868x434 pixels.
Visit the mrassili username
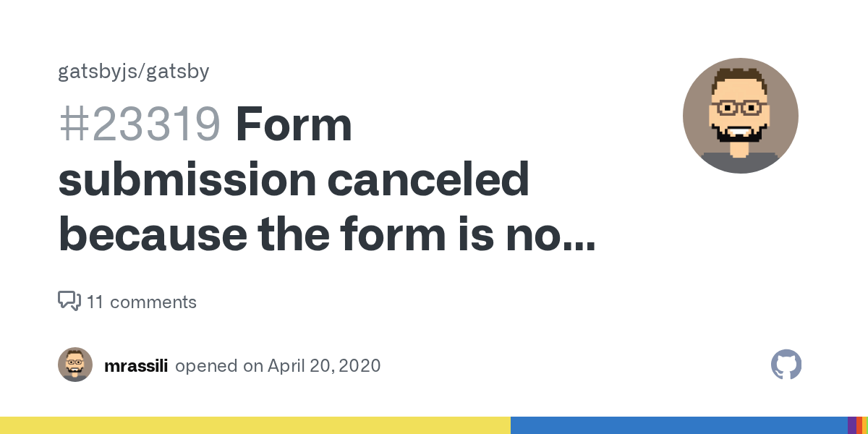coord(136,366)
